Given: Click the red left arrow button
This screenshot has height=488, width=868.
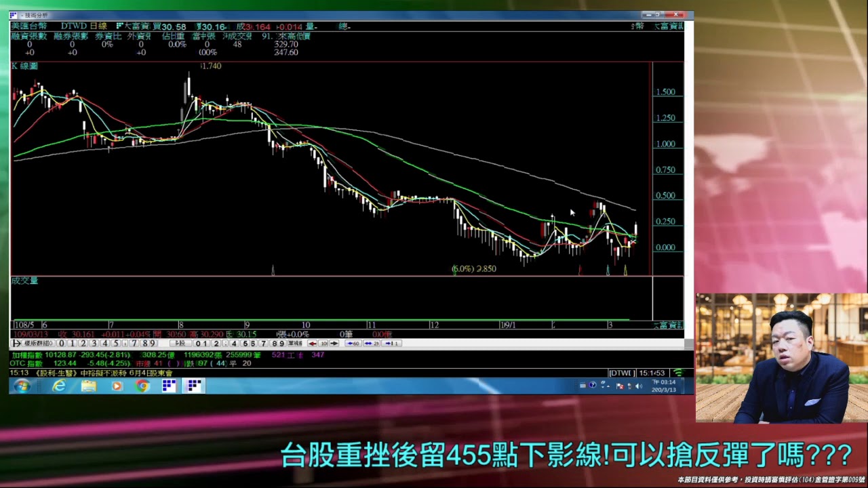Looking at the screenshot, I should (313, 344).
